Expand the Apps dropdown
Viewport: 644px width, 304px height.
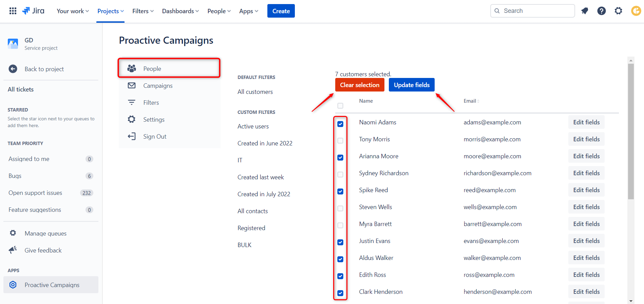click(249, 11)
